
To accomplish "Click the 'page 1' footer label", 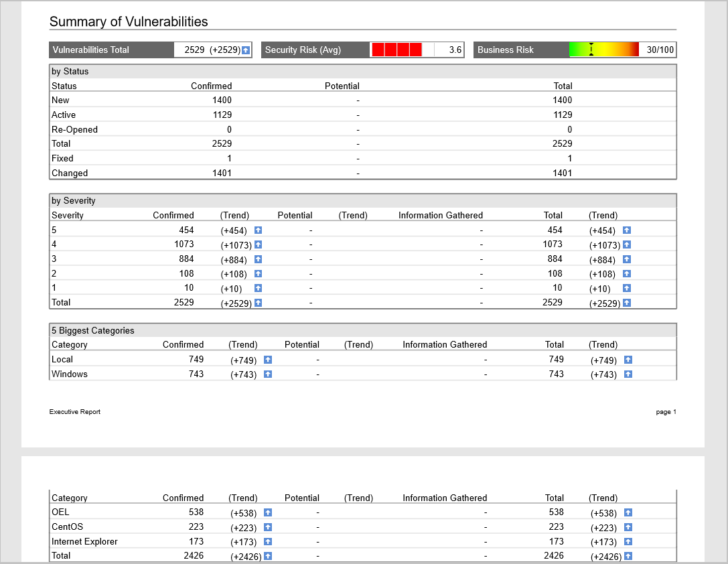I will pyautogui.click(x=666, y=412).
